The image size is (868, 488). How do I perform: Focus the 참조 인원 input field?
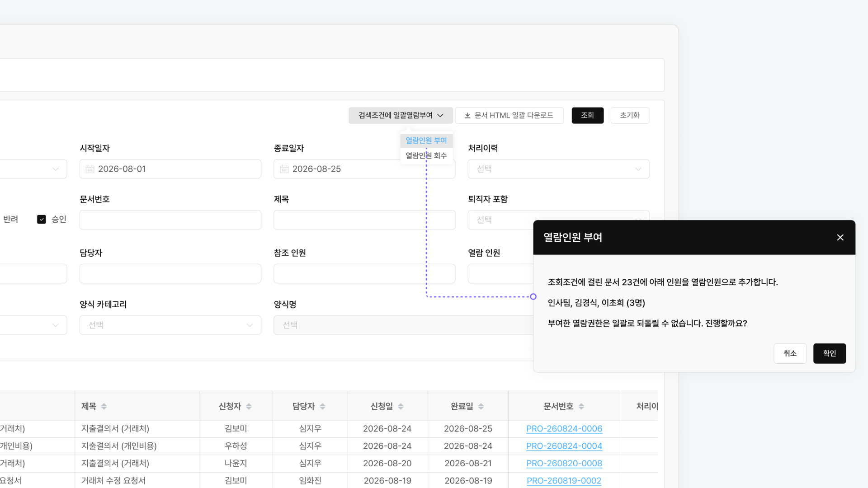click(364, 273)
